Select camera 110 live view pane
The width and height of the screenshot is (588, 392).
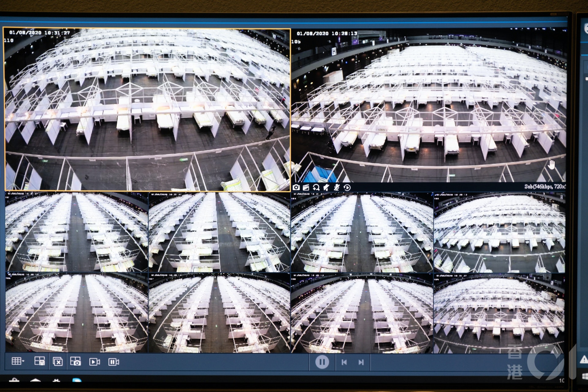click(x=147, y=110)
